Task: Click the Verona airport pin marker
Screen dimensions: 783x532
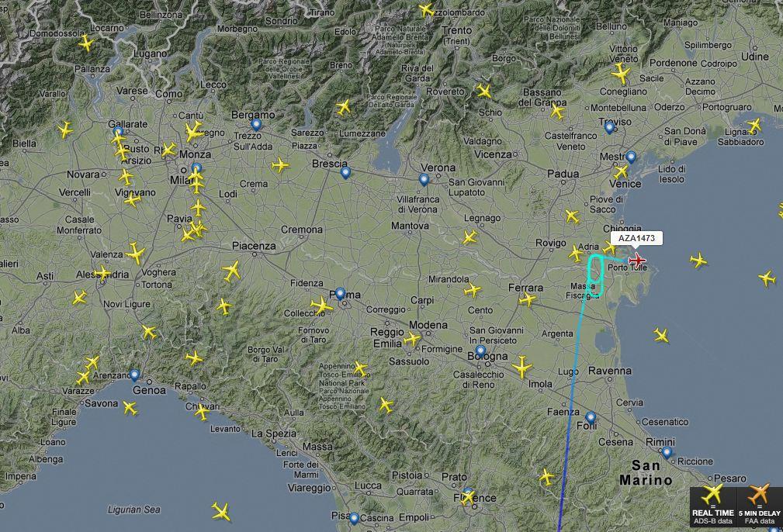Action: (x=424, y=180)
